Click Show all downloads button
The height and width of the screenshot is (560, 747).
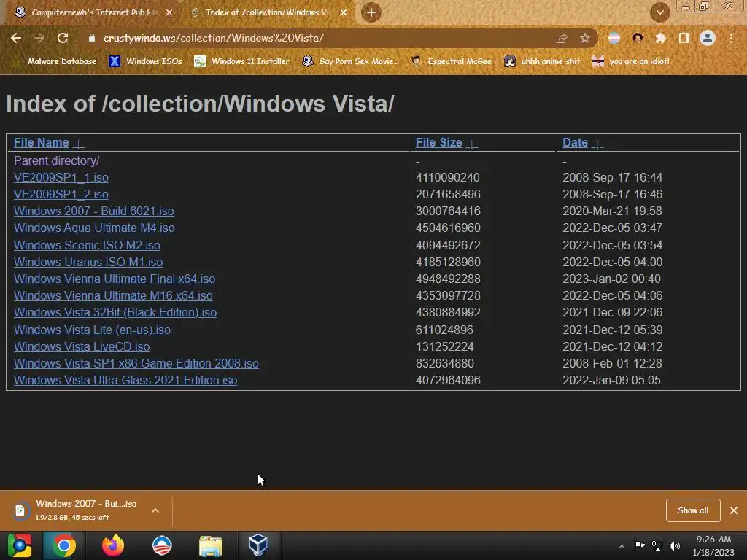pyautogui.click(x=693, y=510)
